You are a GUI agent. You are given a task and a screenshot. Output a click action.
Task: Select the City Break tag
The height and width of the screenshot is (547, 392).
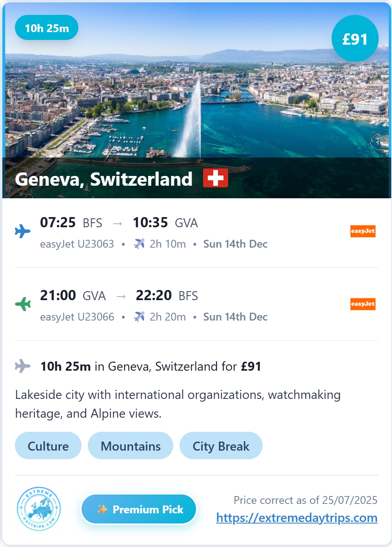pyautogui.click(x=221, y=446)
